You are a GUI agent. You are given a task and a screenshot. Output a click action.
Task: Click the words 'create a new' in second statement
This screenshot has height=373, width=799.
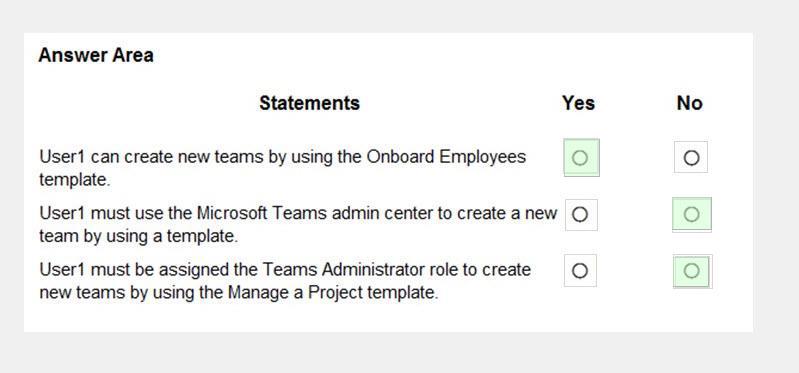[x=507, y=213]
